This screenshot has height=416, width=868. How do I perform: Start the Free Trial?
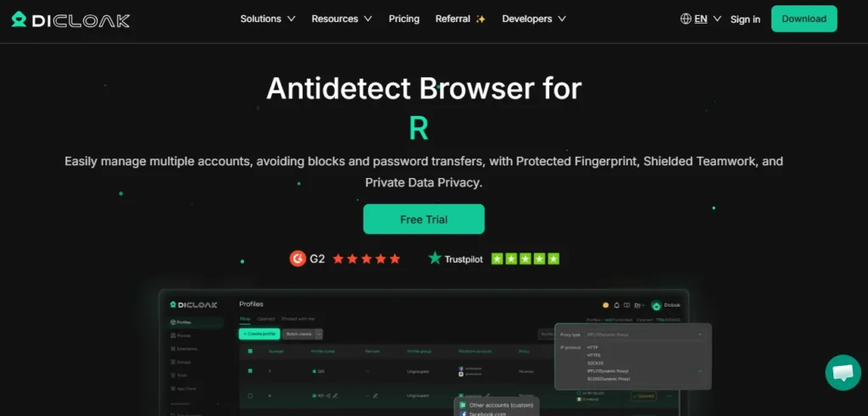pos(424,219)
